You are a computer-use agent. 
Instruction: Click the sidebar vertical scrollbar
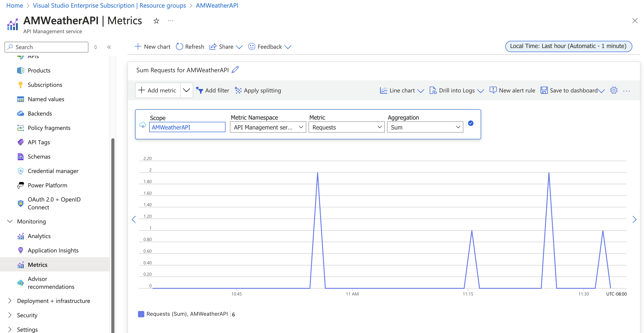click(x=113, y=235)
